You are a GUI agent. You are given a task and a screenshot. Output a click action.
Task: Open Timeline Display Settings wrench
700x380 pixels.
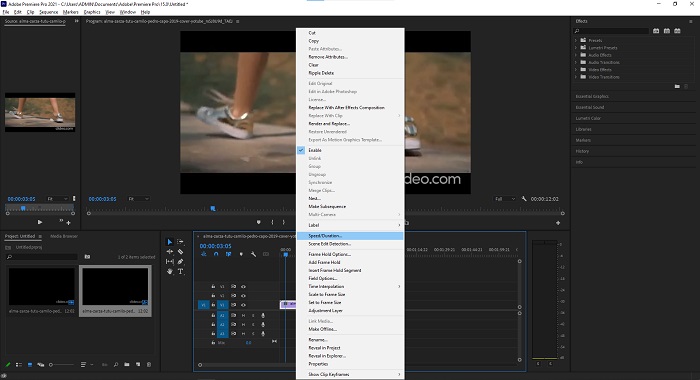pos(254,255)
